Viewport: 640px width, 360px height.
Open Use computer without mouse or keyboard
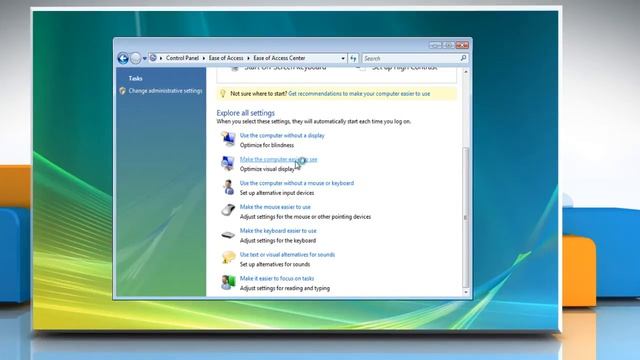point(297,183)
